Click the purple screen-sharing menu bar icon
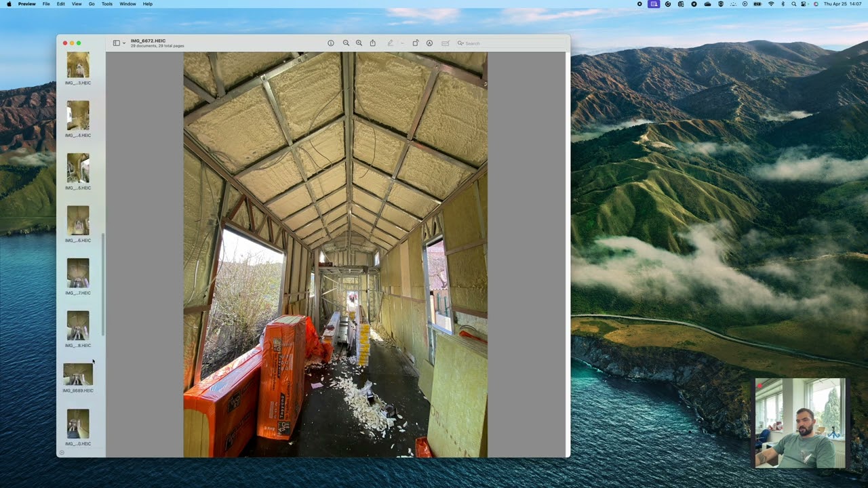The width and height of the screenshot is (868, 488). [654, 4]
